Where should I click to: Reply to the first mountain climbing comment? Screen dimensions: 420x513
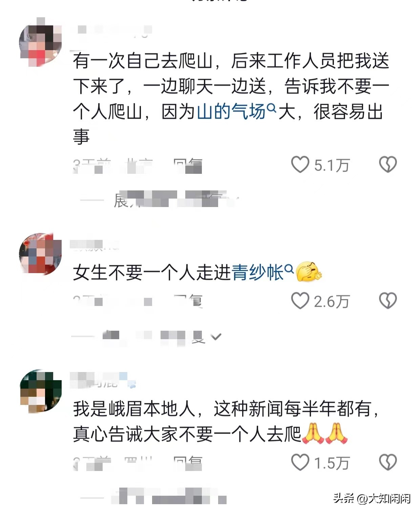[x=188, y=165]
